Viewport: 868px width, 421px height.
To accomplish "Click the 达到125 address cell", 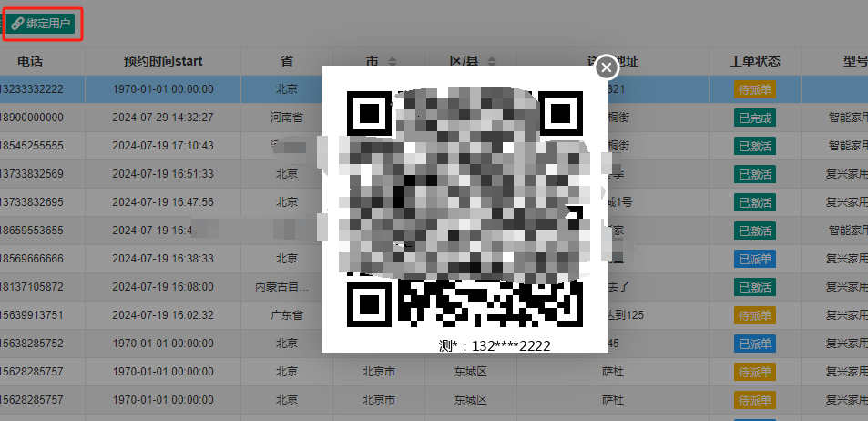I will point(625,315).
